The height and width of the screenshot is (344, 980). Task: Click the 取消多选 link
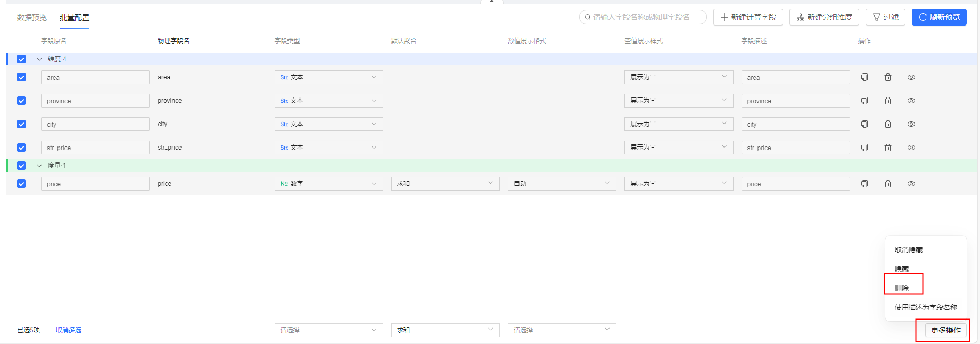point(69,330)
